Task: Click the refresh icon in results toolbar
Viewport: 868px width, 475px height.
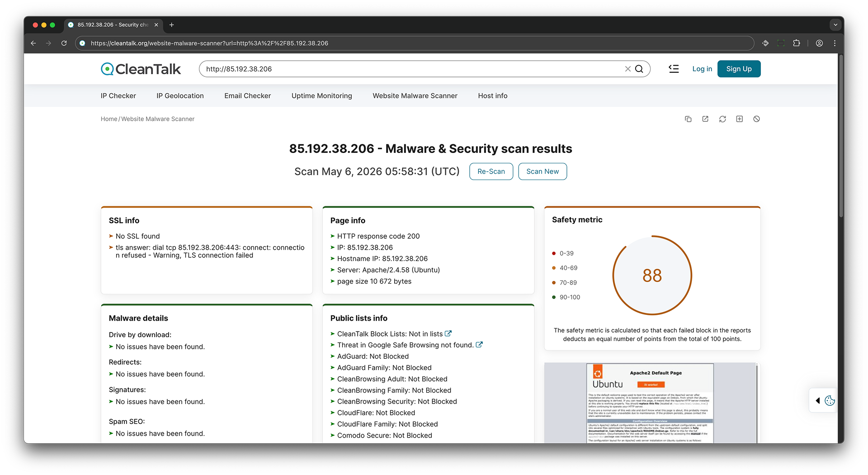Action: [722, 119]
